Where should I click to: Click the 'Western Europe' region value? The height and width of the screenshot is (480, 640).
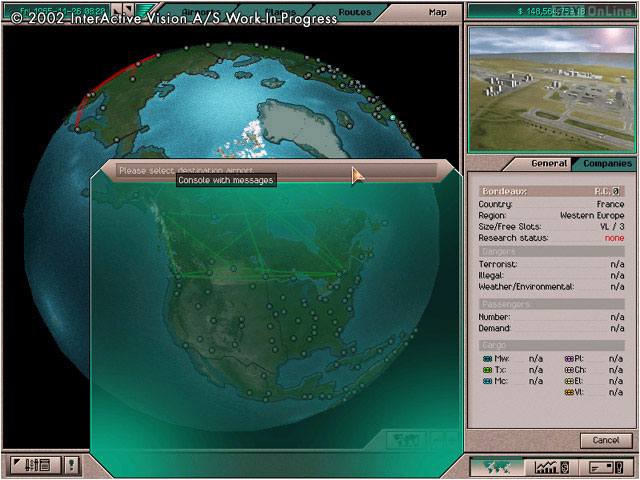coord(592,215)
